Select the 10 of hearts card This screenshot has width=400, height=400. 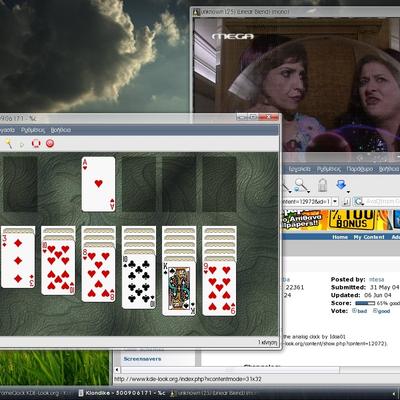point(58,267)
